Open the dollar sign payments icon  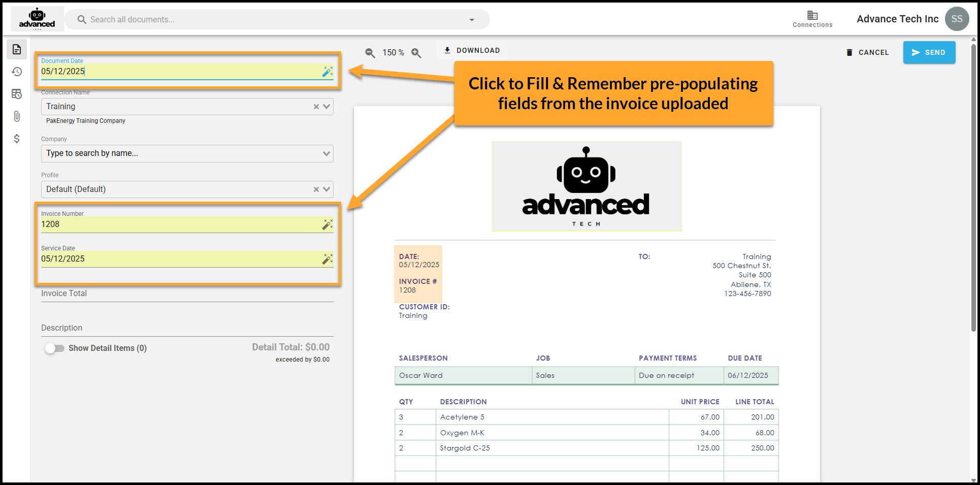coord(17,139)
